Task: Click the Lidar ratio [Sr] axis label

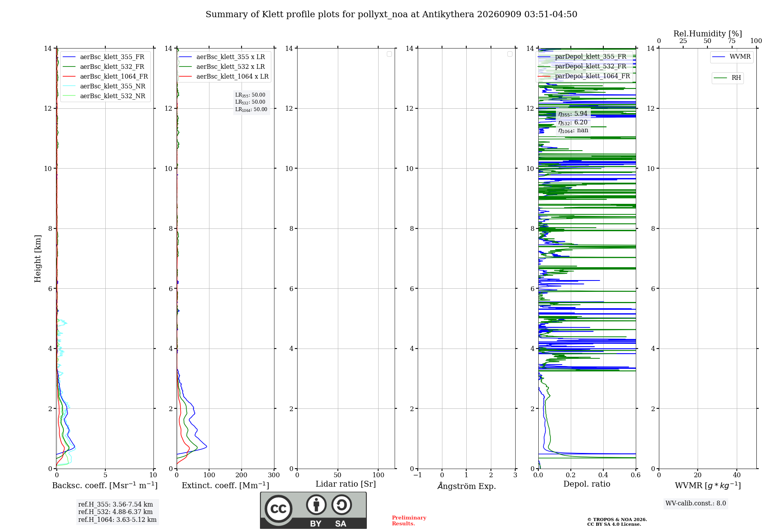Action: pos(346,484)
